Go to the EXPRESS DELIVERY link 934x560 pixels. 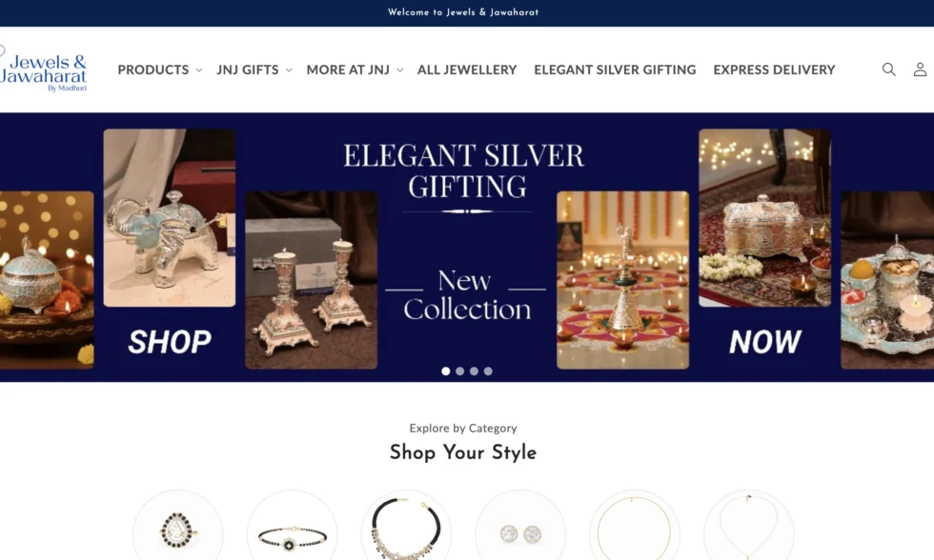(774, 70)
